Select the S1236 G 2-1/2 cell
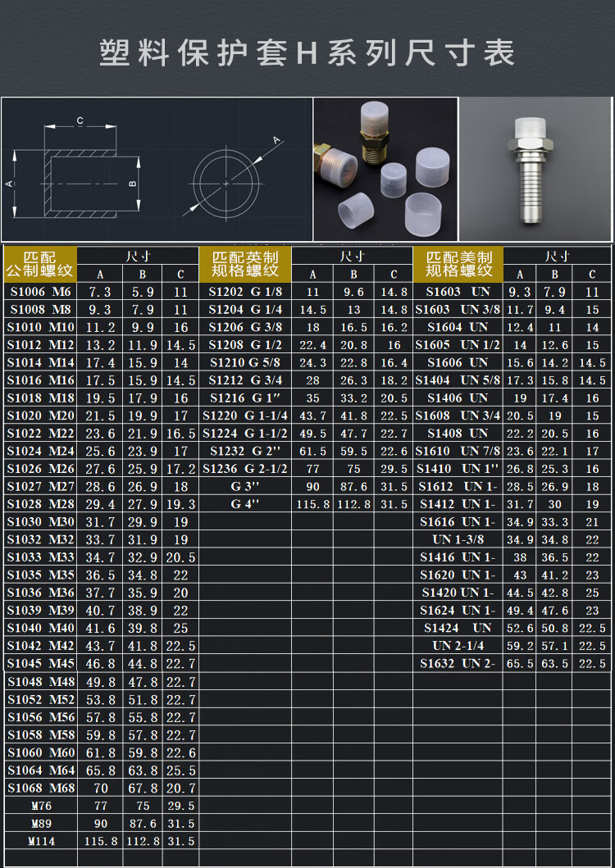Image resolution: width=615 pixels, height=868 pixels. pos(245,469)
